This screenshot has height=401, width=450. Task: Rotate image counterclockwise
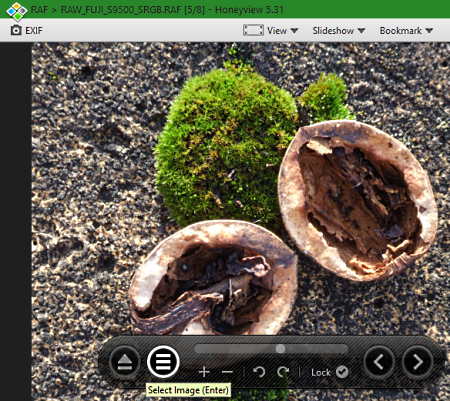[x=259, y=372]
